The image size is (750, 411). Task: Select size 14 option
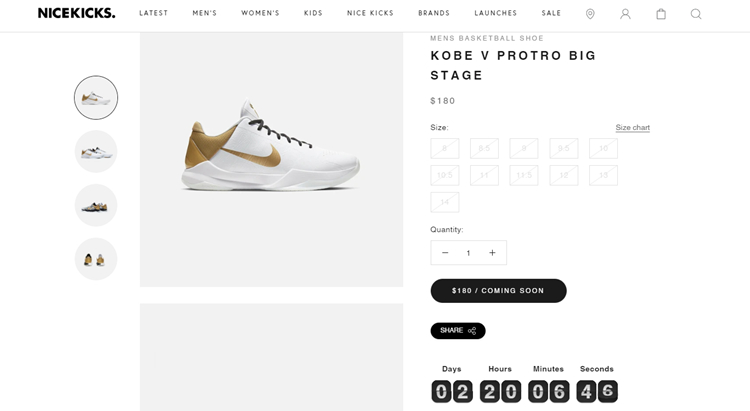tap(445, 202)
